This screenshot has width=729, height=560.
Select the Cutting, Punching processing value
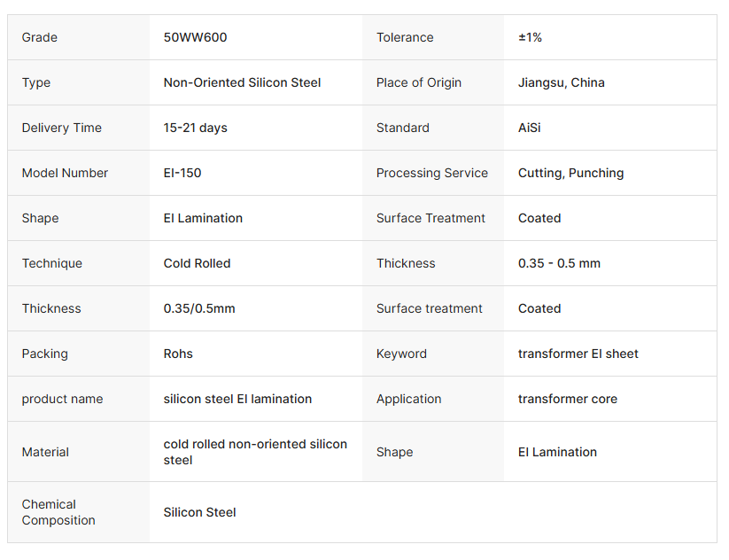(x=570, y=173)
